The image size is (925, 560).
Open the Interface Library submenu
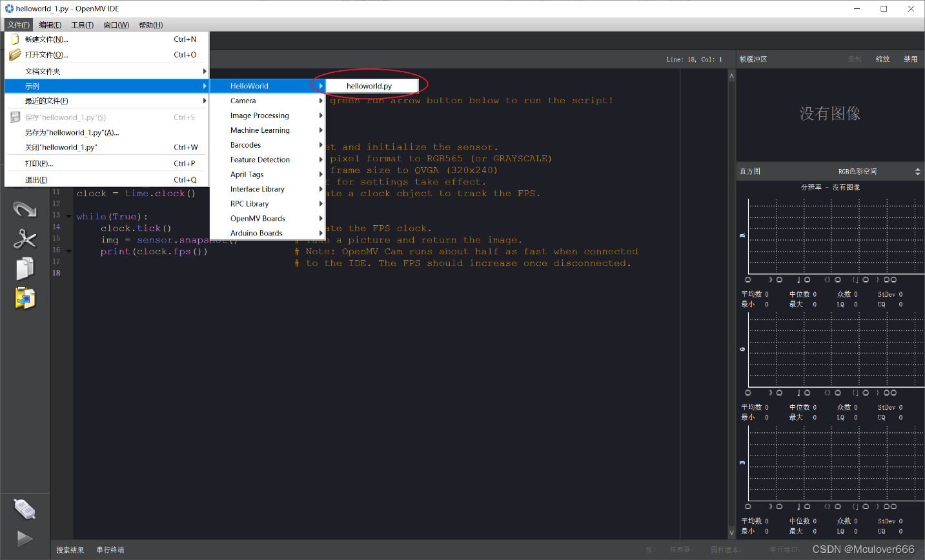[267, 189]
